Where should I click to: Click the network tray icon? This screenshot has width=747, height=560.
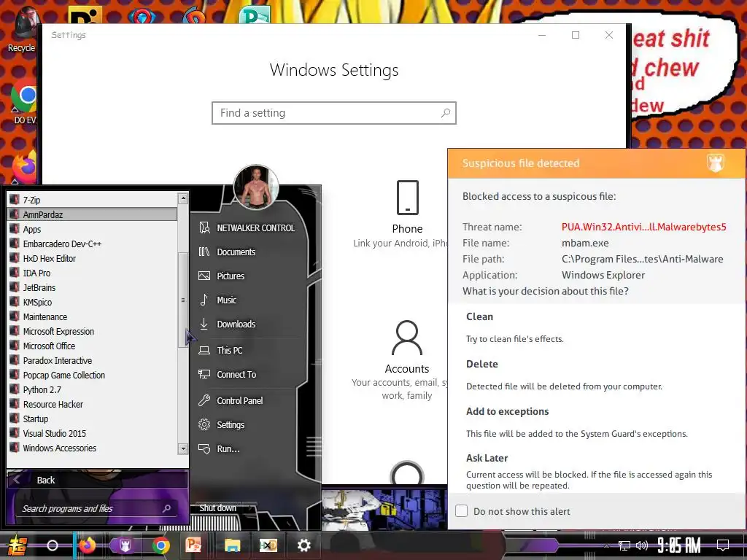[x=624, y=545]
